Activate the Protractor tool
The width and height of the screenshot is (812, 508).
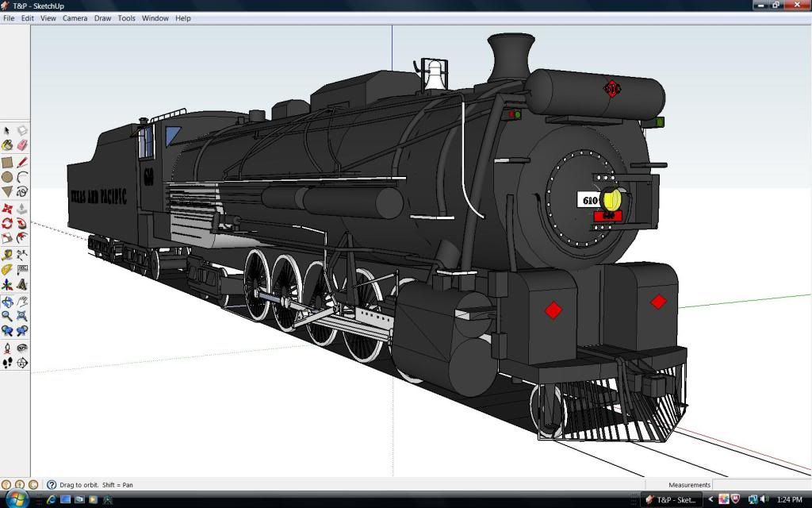click(x=6, y=270)
